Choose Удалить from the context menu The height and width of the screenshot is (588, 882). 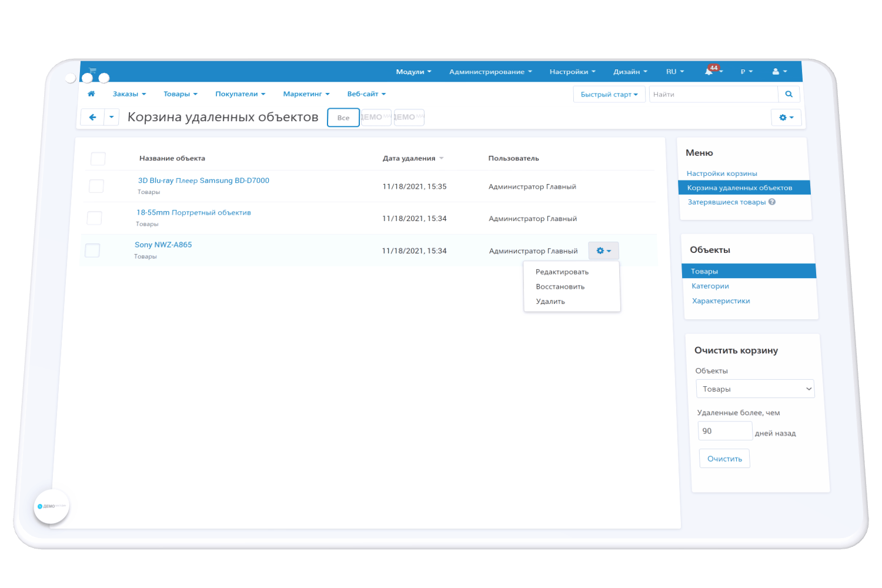550,302
